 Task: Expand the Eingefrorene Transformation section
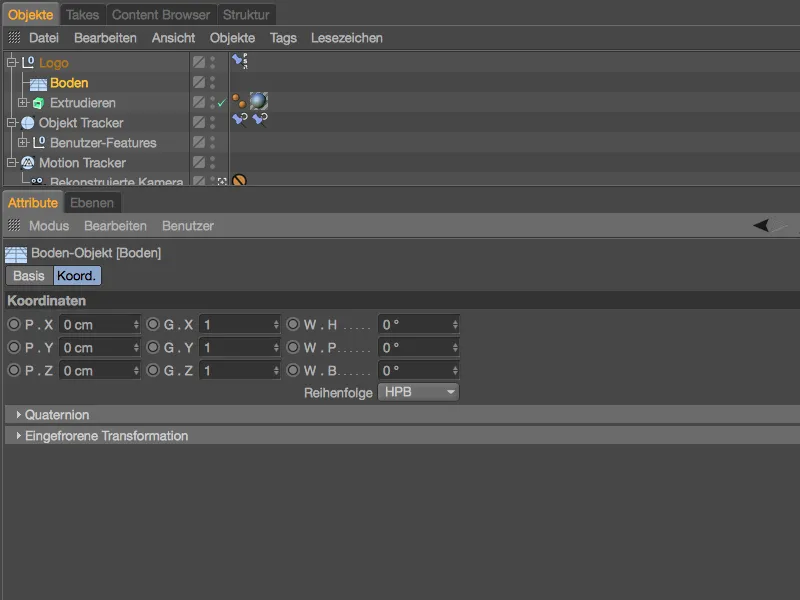[x=18, y=436]
